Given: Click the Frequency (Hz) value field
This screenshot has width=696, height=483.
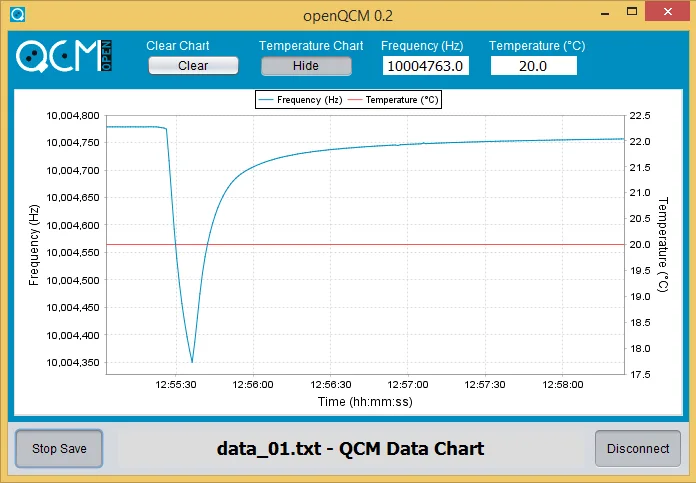Looking at the screenshot, I should point(426,66).
